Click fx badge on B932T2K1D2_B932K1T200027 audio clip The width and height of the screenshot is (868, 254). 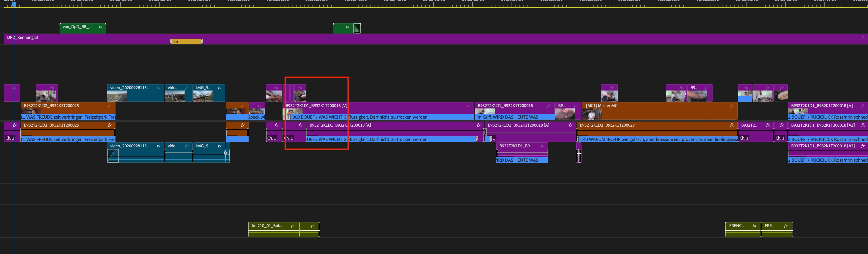click(x=732, y=125)
